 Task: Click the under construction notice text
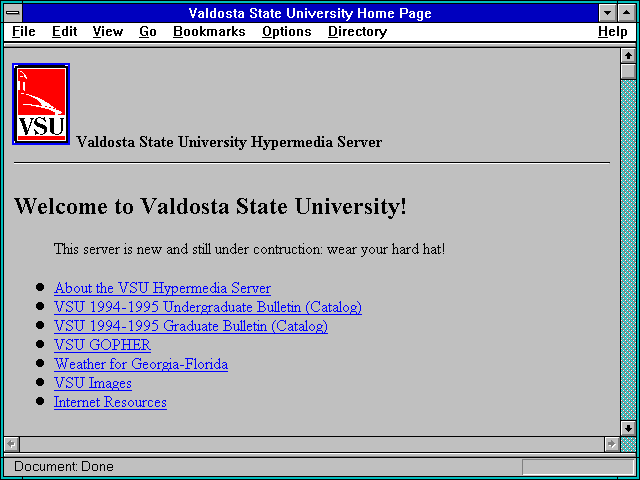249,249
